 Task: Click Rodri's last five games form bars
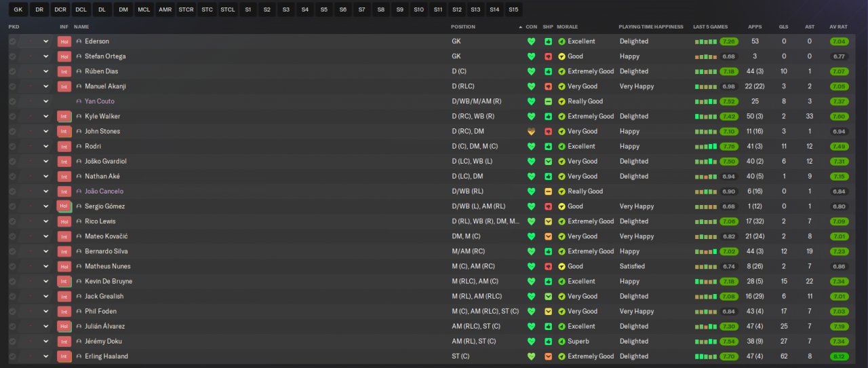(x=705, y=147)
